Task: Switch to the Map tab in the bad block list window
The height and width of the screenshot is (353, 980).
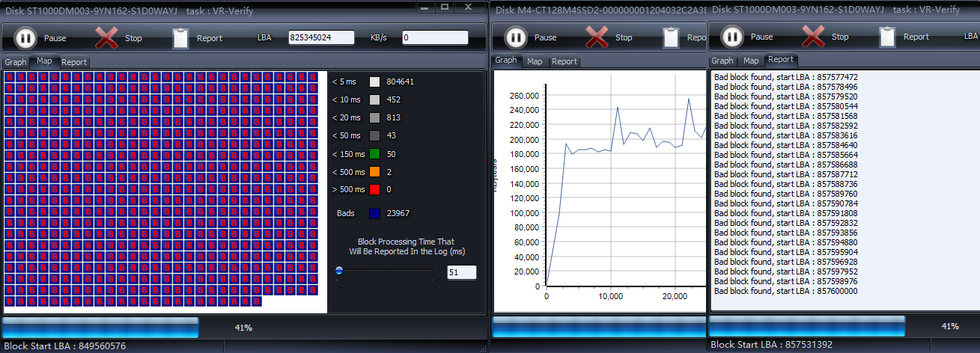Action: tap(751, 61)
